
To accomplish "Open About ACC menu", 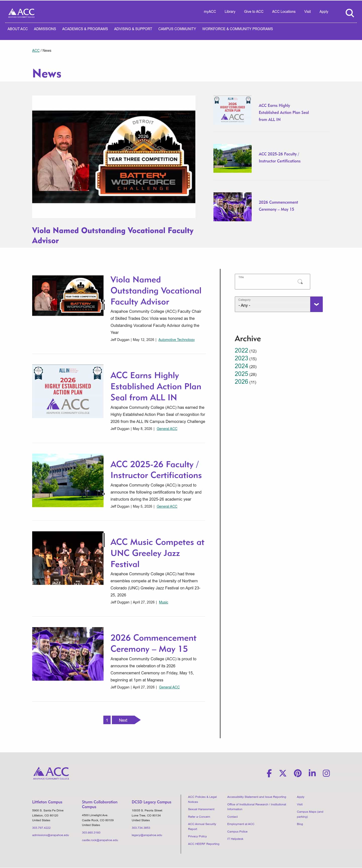I will click(18, 29).
